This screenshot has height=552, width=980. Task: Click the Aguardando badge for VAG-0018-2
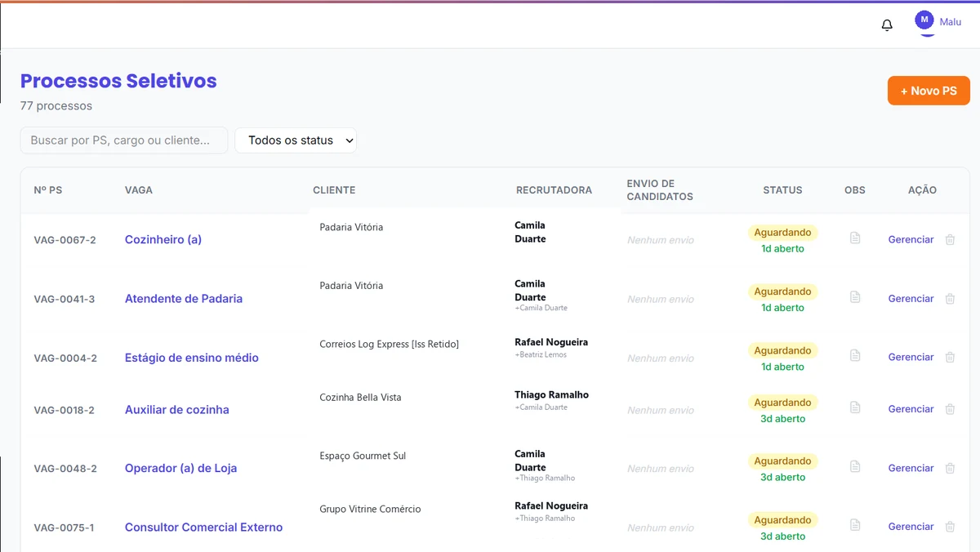[x=782, y=403]
